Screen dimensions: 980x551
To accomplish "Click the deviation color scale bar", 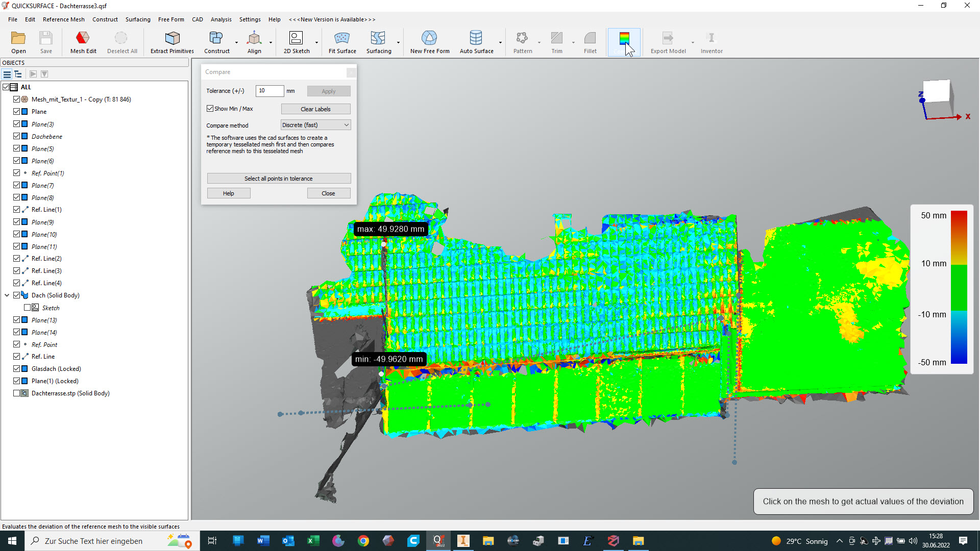I will click(959, 287).
